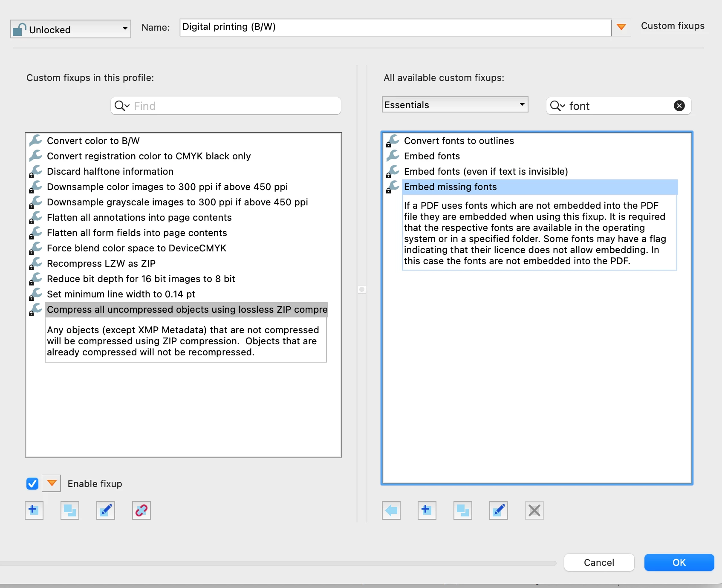Click the OK button
This screenshot has width=722, height=588.
(x=679, y=562)
